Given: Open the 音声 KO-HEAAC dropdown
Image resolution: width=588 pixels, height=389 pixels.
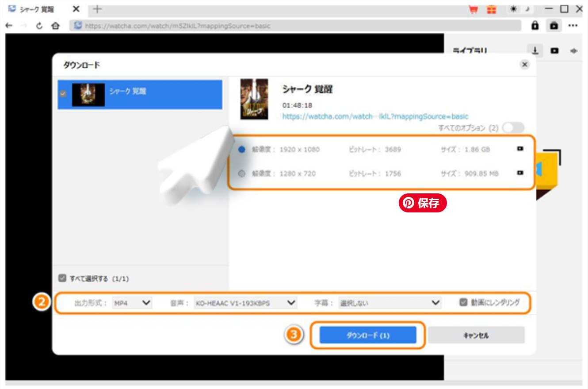Looking at the screenshot, I should point(245,303).
